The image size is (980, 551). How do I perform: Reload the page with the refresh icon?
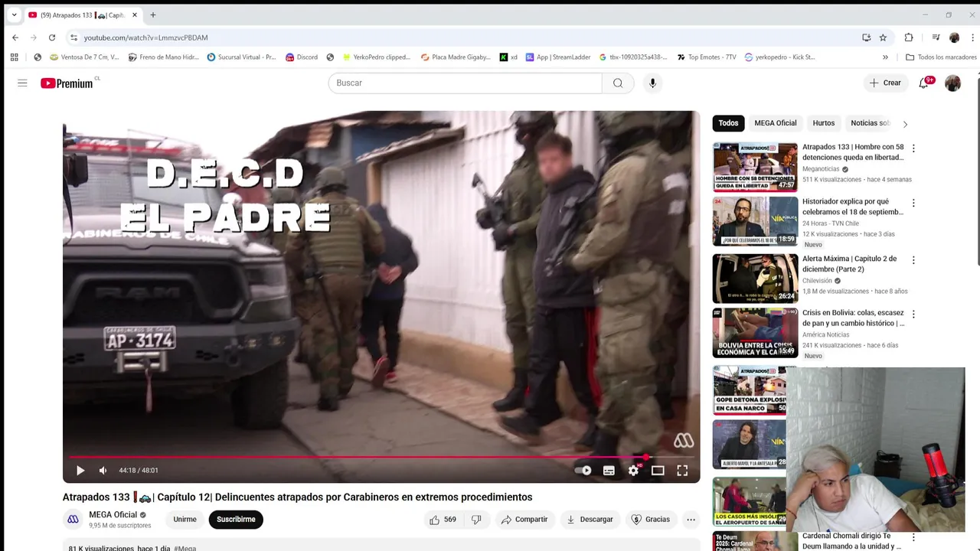[x=52, y=37]
